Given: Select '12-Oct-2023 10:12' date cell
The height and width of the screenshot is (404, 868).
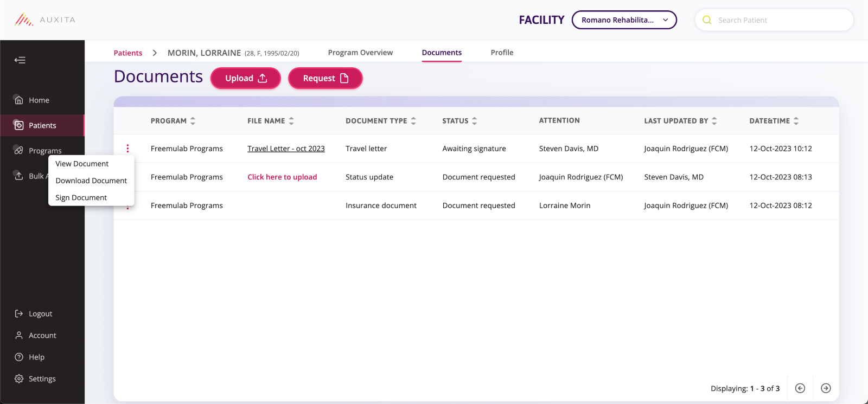Looking at the screenshot, I should (781, 149).
